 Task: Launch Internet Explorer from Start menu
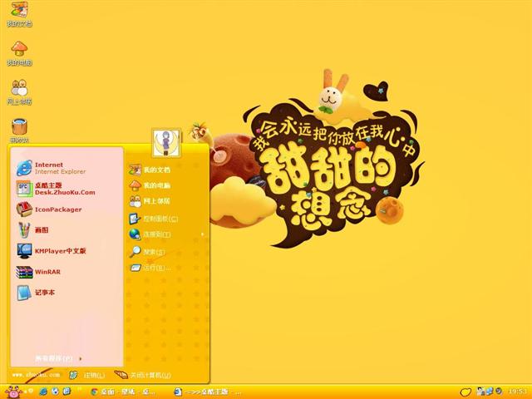(51, 168)
